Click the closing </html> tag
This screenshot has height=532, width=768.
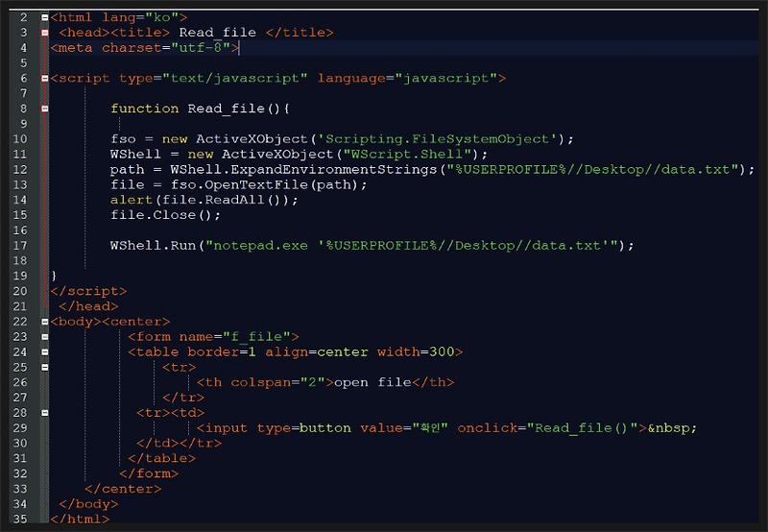[80, 520]
